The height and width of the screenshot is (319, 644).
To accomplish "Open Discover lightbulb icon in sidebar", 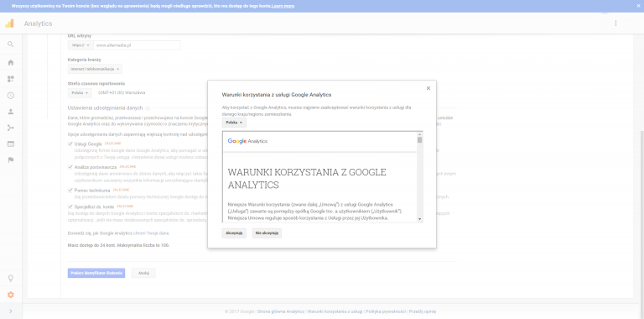I will [11, 279].
